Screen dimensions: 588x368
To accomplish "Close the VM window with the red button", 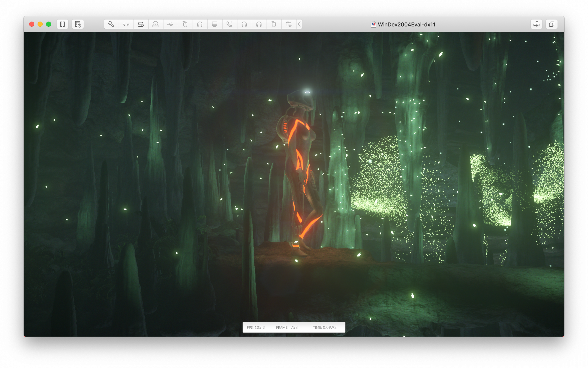I will tap(32, 24).
